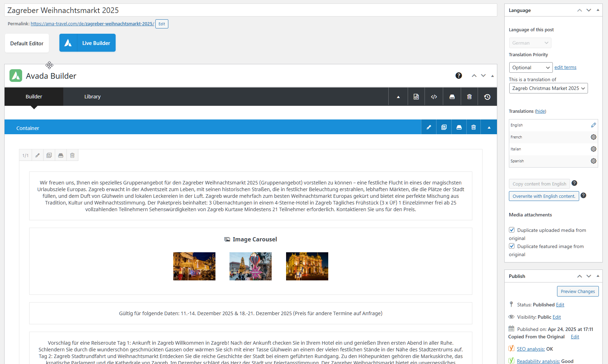Click Overwrite with English content button
This screenshot has height=364, width=608.
pos(544,196)
